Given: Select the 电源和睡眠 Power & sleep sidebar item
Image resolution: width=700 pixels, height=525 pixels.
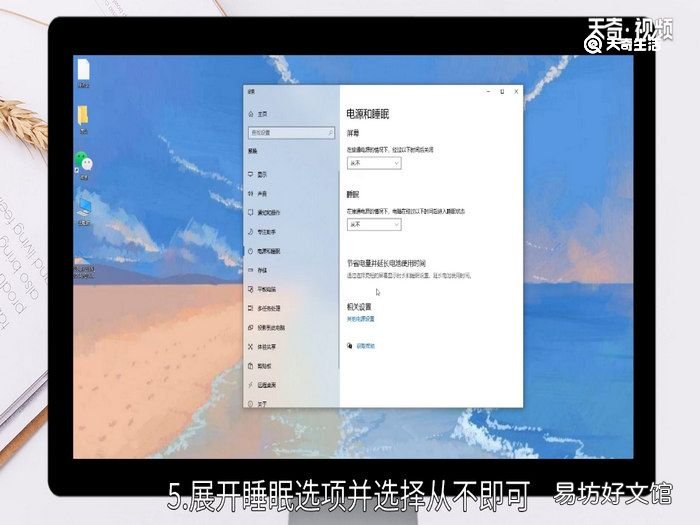Looking at the screenshot, I should pyautogui.click(x=264, y=251).
